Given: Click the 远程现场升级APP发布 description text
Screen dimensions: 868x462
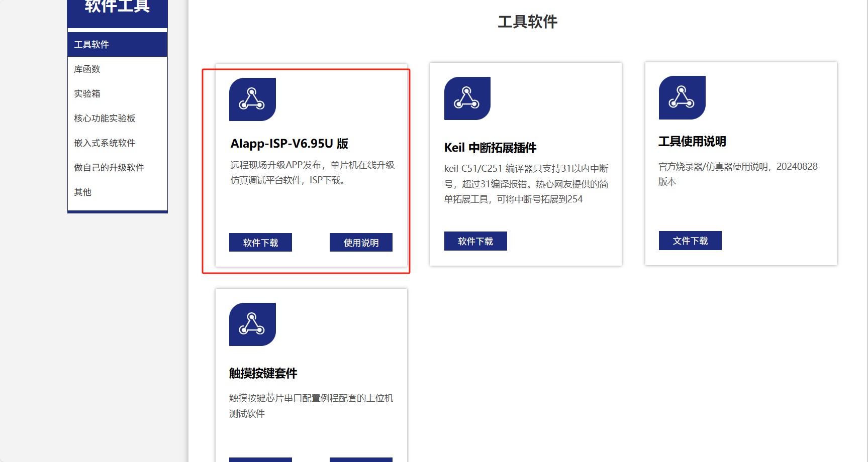Looking at the screenshot, I should coord(313,173).
